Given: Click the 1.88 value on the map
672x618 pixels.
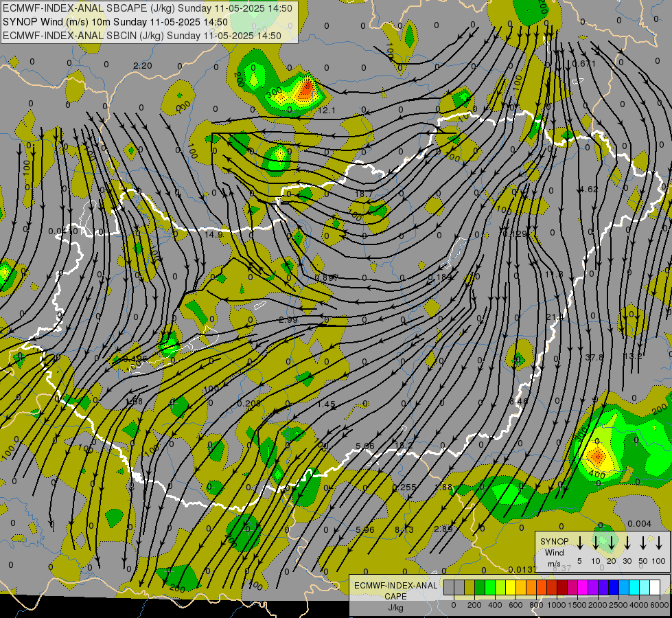Looking at the screenshot, I should pos(443,487).
